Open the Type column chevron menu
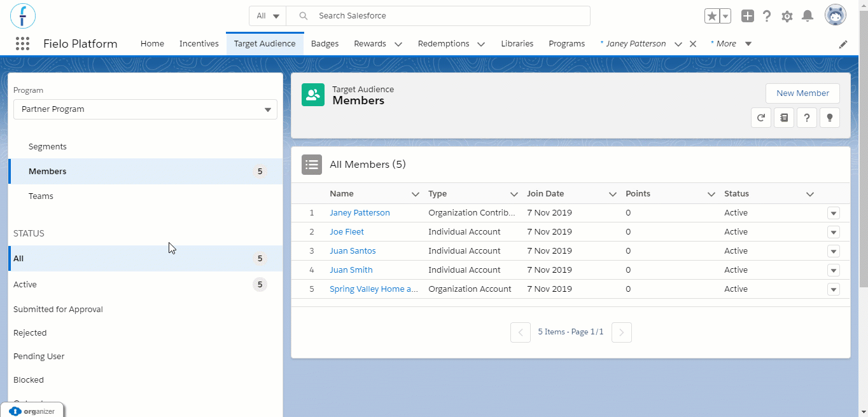 (514, 194)
